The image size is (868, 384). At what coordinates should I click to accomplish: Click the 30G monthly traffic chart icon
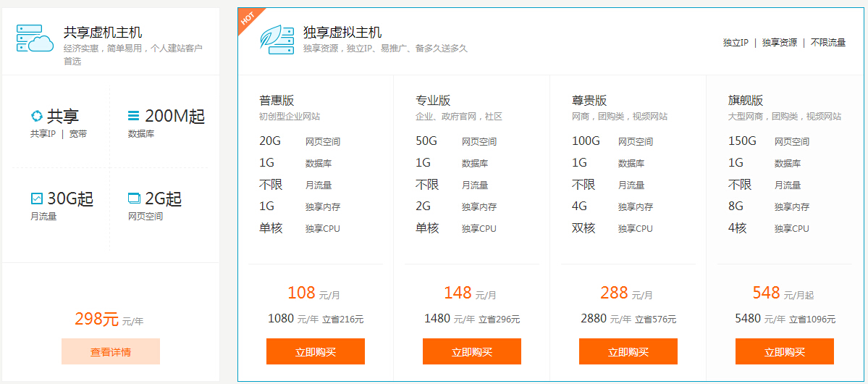[x=36, y=198]
